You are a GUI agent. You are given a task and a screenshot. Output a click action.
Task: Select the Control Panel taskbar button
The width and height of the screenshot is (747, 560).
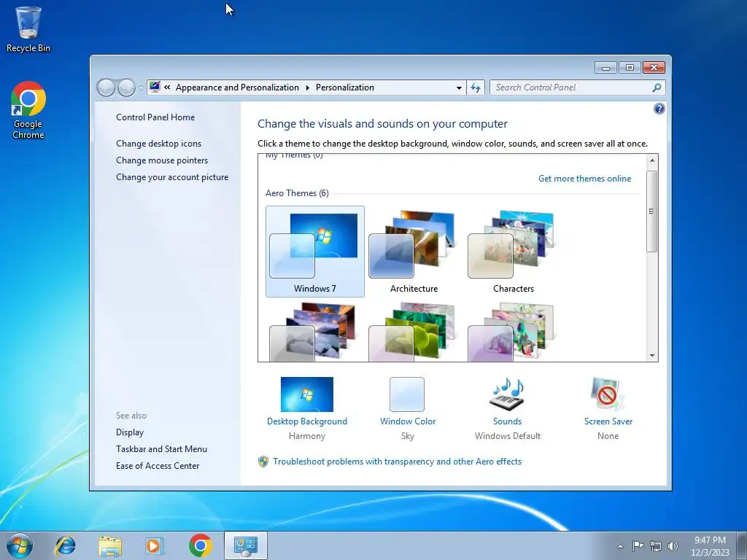(x=245, y=545)
